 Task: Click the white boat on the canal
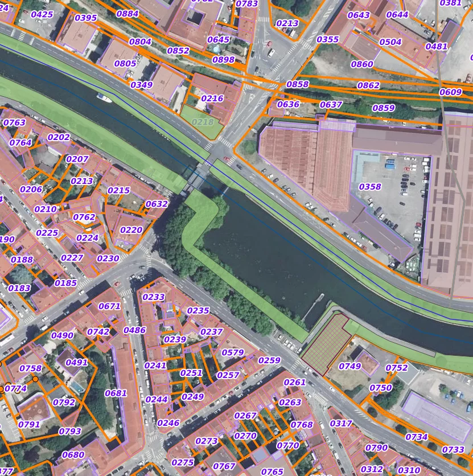[104, 98]
